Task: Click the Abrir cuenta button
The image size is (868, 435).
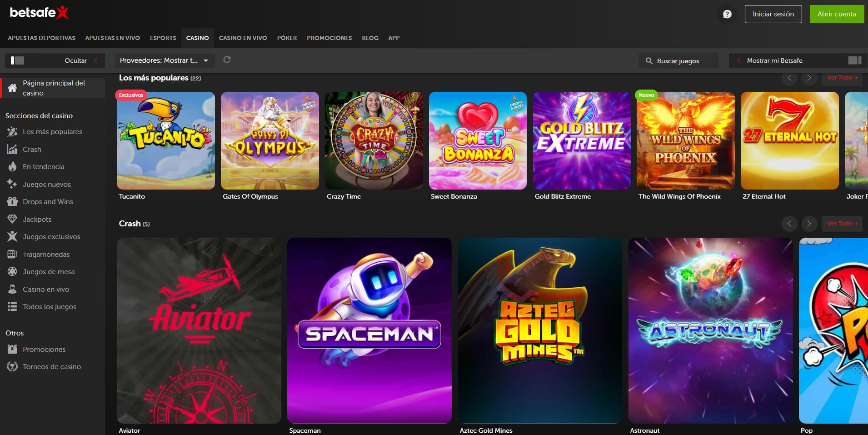Action: [x=837, y=14]
